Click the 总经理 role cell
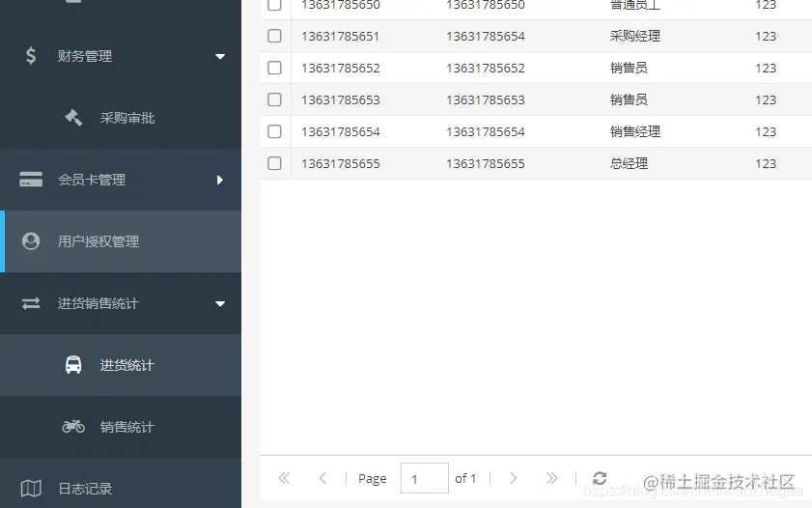812x508 pixels. click(629, 163)
